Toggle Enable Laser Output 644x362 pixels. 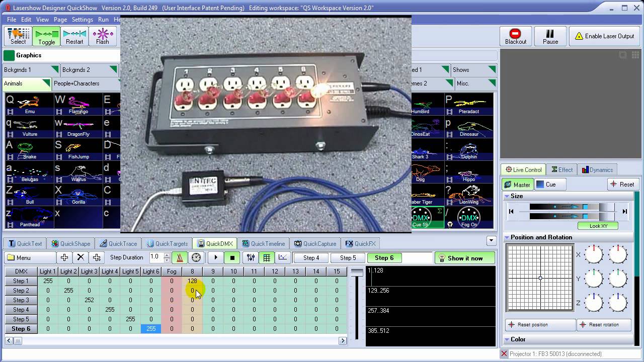tap(604, 36)
